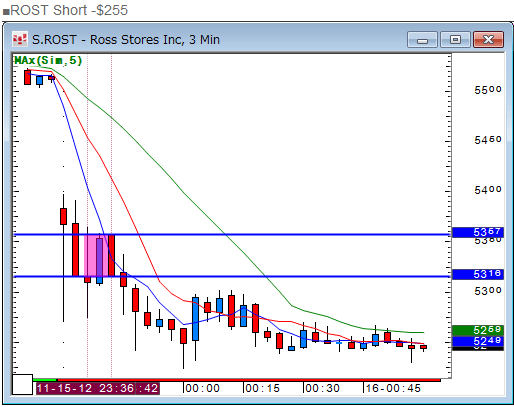Close the S.ROST chart window
The image size is (514, 407).
tap(488, 40)
